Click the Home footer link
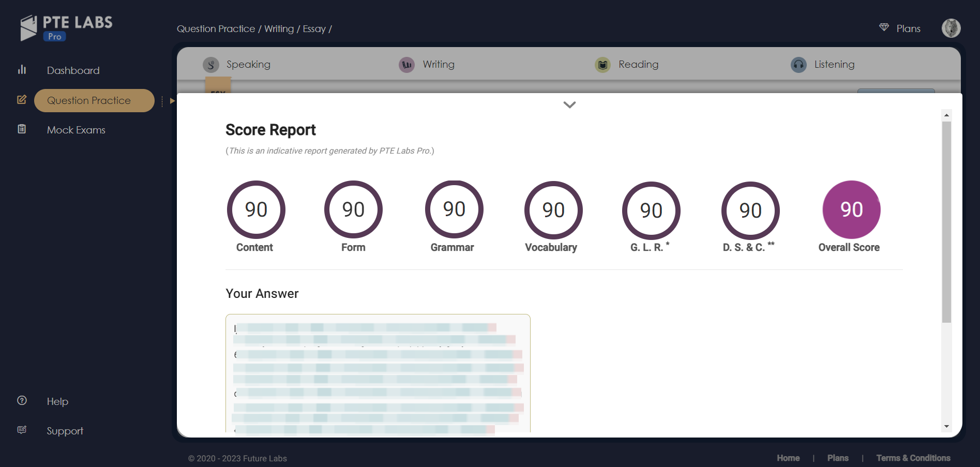This screenshot has width=980, height=467. [x=788, y=458]
